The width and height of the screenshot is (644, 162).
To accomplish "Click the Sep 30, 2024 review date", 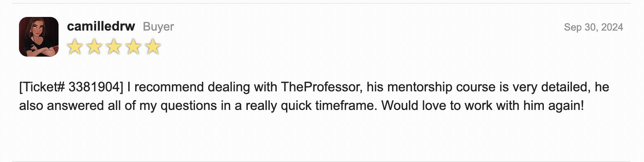I will click(594, 27).
